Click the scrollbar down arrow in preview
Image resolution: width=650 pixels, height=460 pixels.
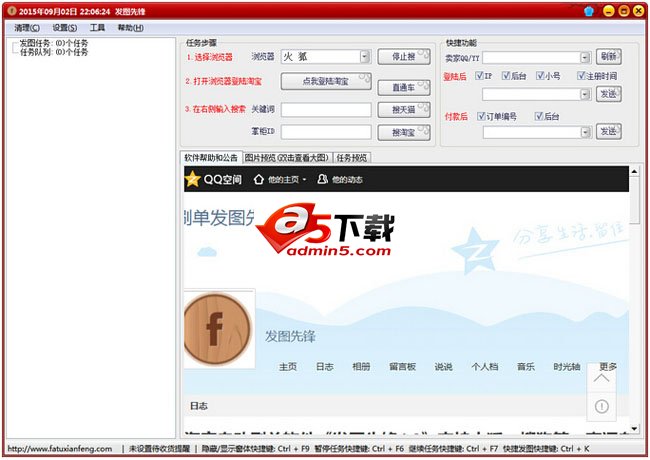click(634, 429)
